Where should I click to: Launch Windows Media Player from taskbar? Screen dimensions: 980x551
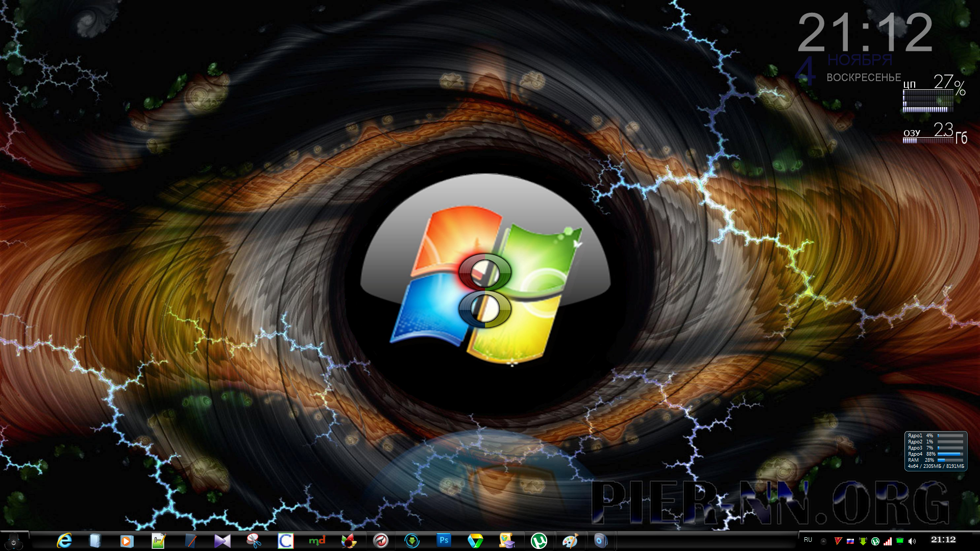[x=127, y=541]
